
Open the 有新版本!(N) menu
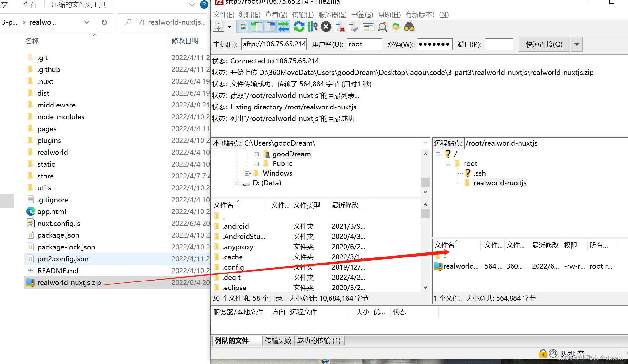click(427, 14)
